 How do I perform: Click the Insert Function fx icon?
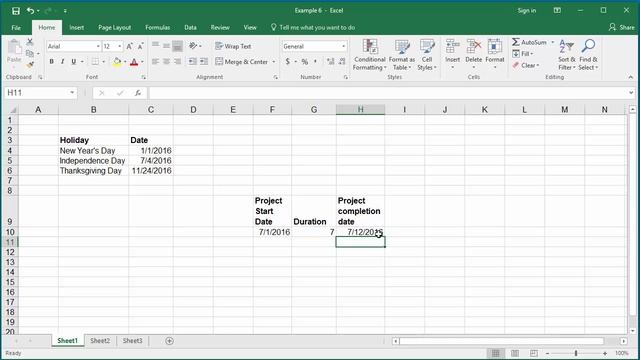point(138,93)
